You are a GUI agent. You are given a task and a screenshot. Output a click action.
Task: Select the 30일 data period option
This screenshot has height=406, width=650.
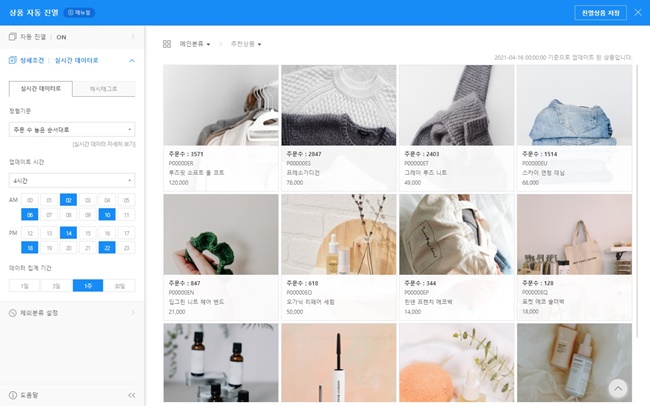pyautogui.click(x=120, y=285)
